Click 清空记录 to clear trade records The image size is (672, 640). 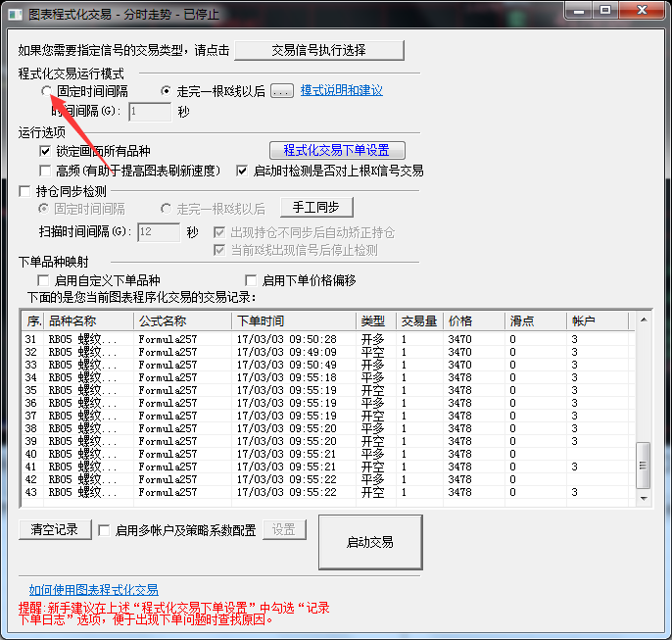point(55,530)
